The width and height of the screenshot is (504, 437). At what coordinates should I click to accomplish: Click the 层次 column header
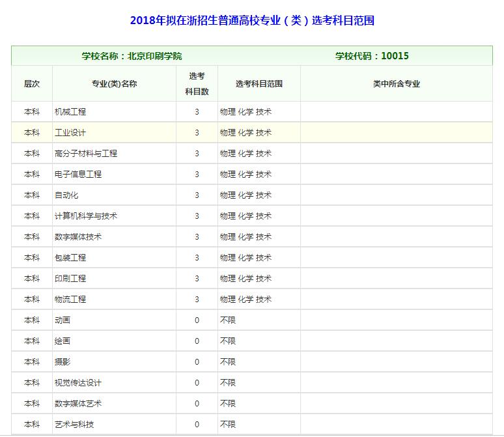(x=32, y=84)
